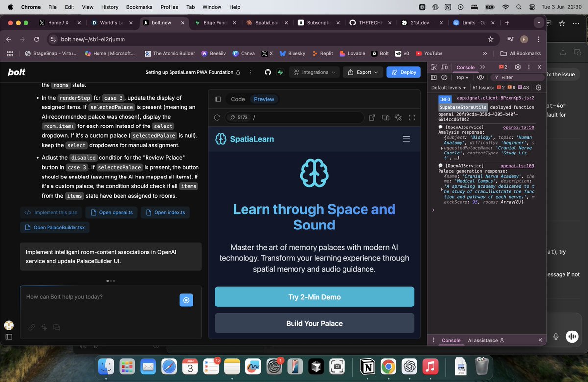The image size is (588, 382).
Task: Open the Integrations dropdown
Action: coord(314,72)
